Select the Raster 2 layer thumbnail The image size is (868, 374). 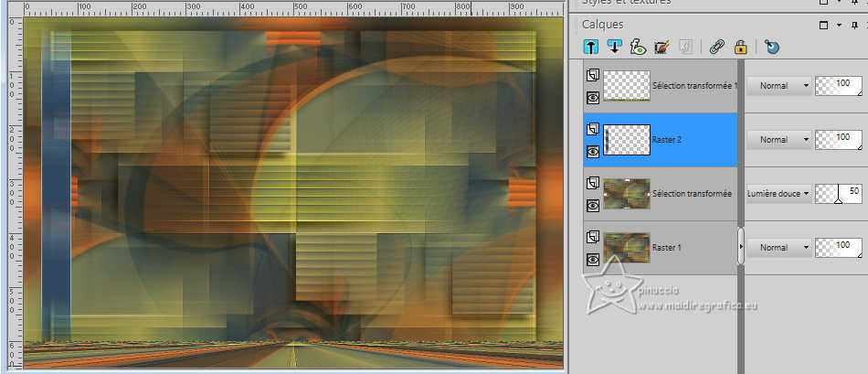[x=627, y=140]
